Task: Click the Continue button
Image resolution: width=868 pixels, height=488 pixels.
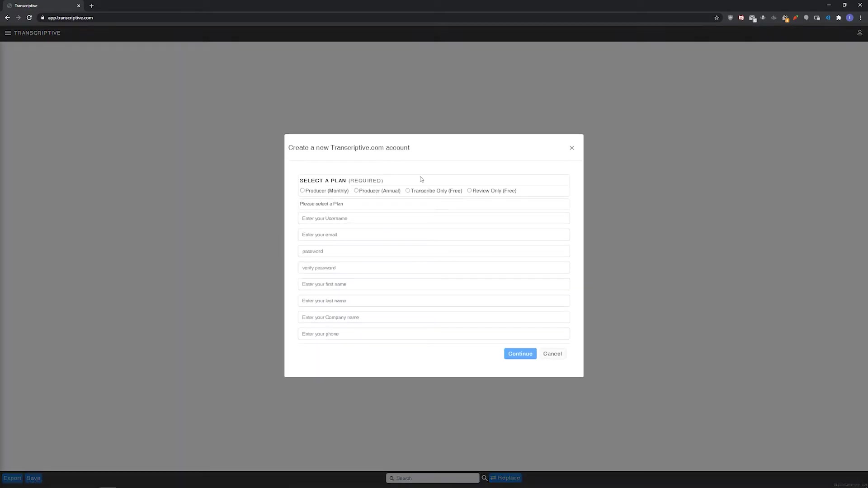Action: point(520,354)
